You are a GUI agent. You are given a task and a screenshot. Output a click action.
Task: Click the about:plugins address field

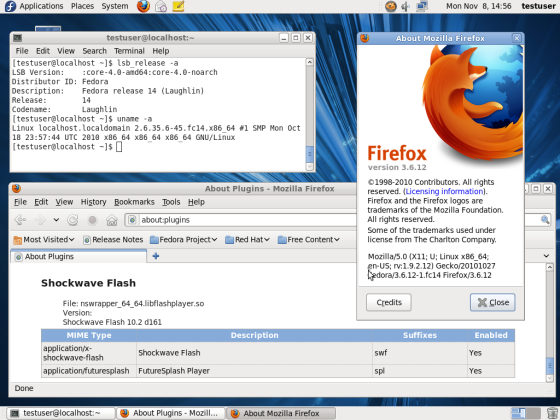[246, 220]
